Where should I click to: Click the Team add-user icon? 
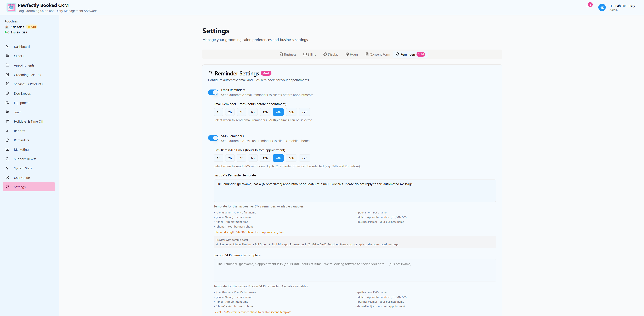coord(8,112)
